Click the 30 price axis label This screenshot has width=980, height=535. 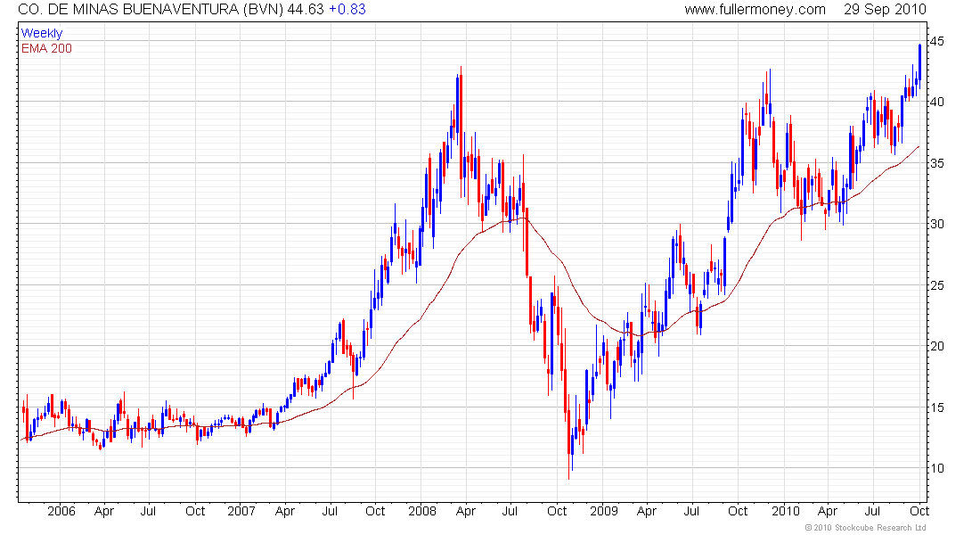(x=937, y=224)
